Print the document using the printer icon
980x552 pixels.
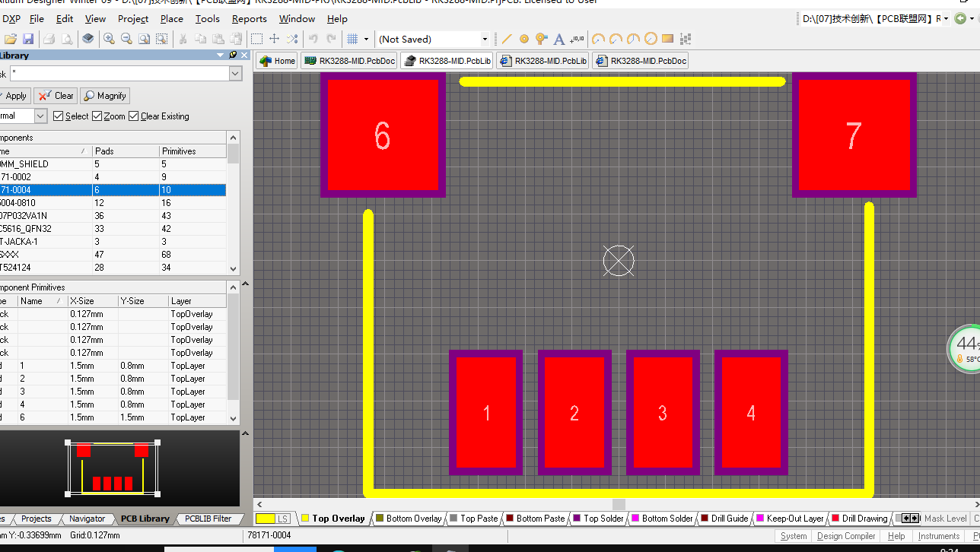[49, 39]
